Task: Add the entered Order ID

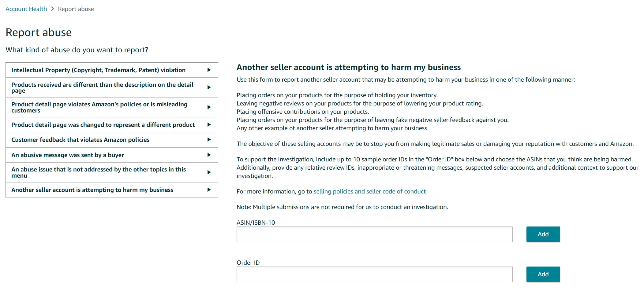Action: pos(543,274)
